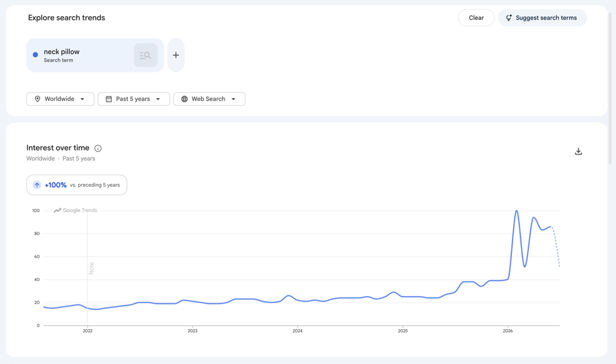This screenshot has width=616, height=364.
Task: Click the 80 value on the vertical axis
Action: point(37,233)
